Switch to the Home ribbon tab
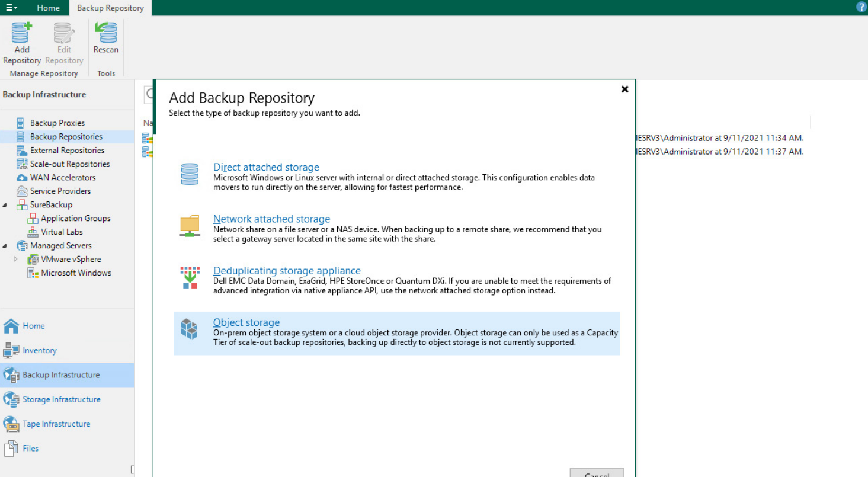The image size is (868, 477). [48, 8]
